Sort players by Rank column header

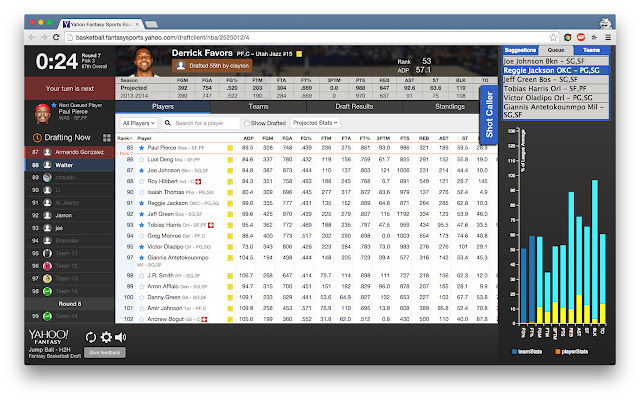123,138
